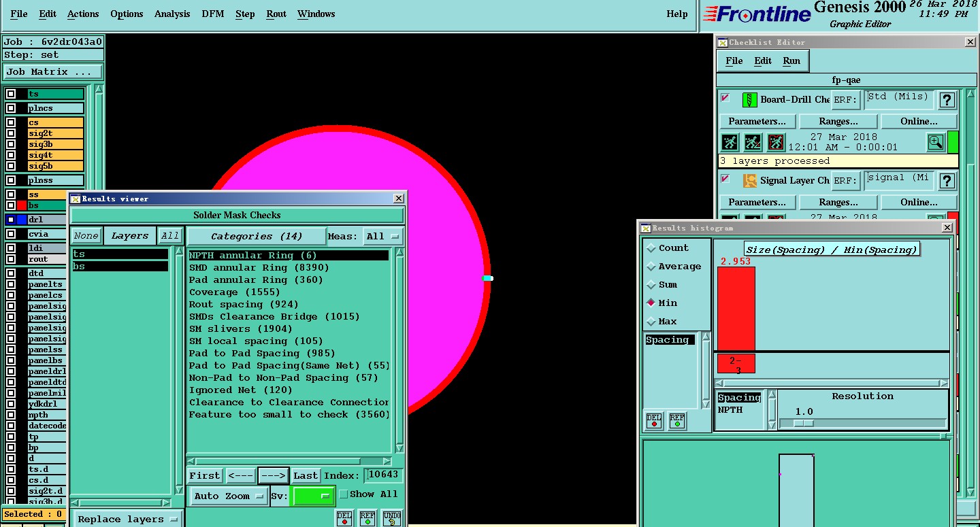Open the Auto Zoom dropdown

point(229,496)
